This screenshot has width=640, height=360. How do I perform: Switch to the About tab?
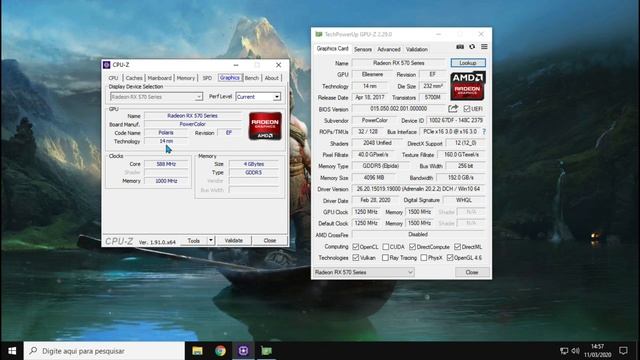point(271,78)
